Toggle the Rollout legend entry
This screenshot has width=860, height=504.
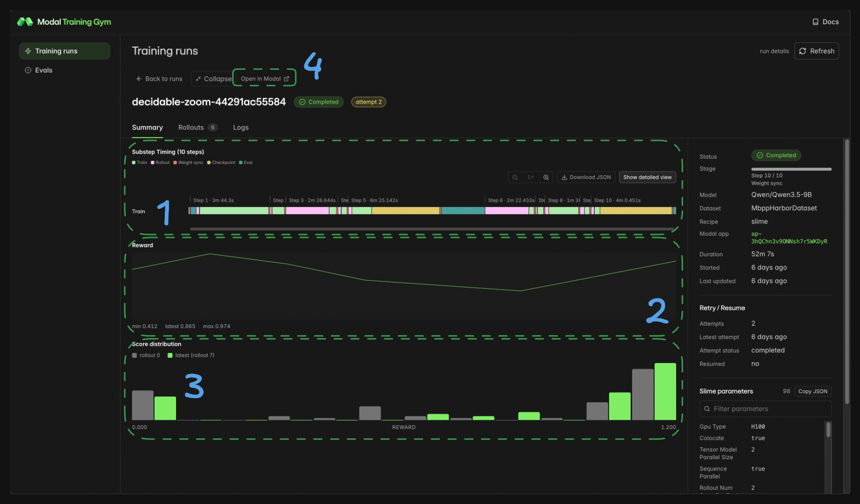click(160, 163)
